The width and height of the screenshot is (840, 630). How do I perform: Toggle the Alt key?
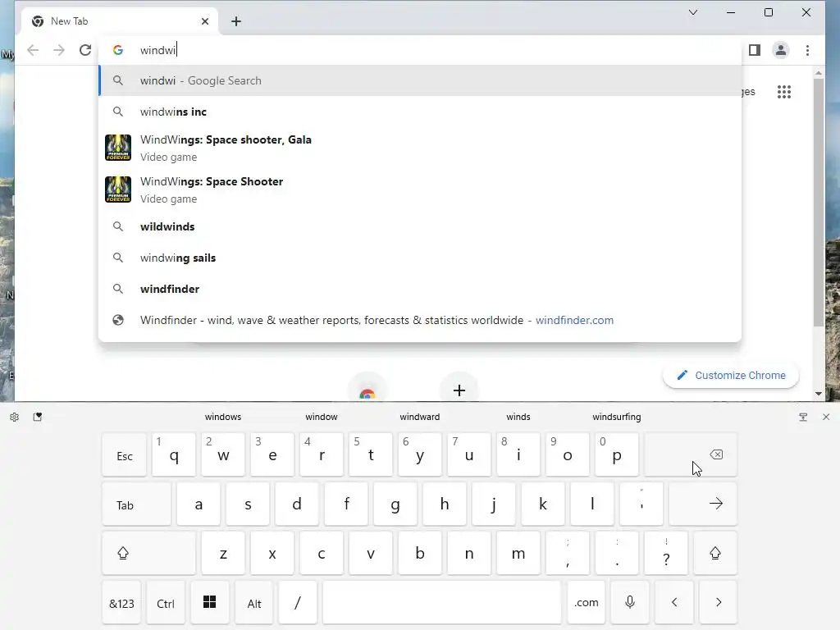click(254, 603)
